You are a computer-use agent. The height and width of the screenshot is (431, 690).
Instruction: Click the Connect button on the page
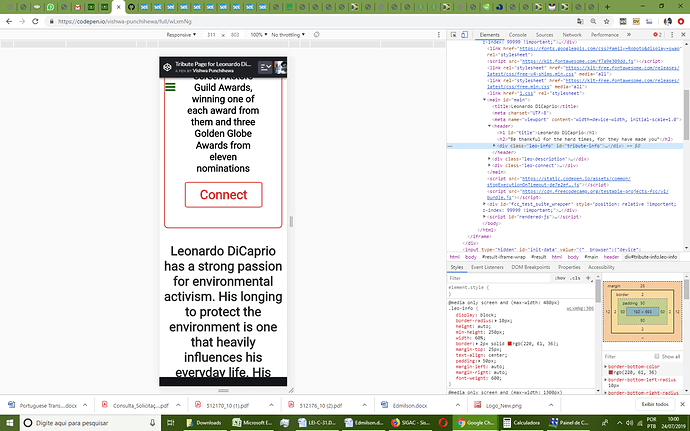[224, 195]
